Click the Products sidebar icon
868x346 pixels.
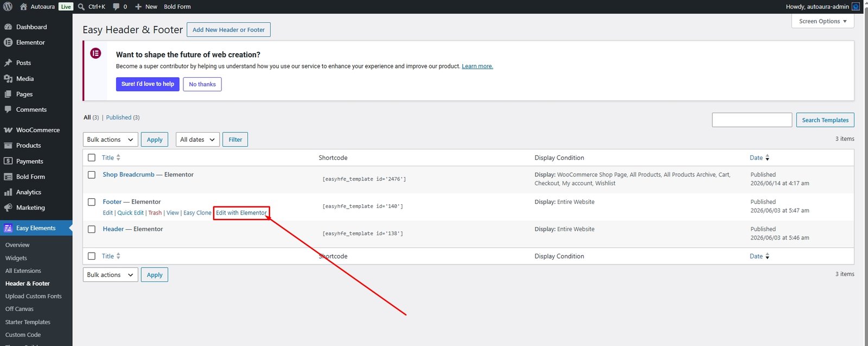coord(8,146)
